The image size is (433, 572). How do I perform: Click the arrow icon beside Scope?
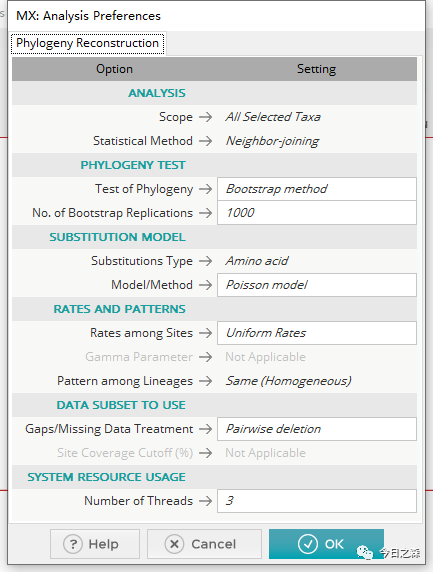[206, 117]
